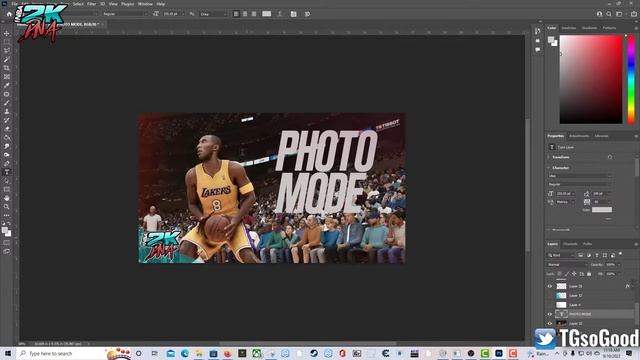
Task: Open the workspace switcher icon
Action: pos(619,14)
